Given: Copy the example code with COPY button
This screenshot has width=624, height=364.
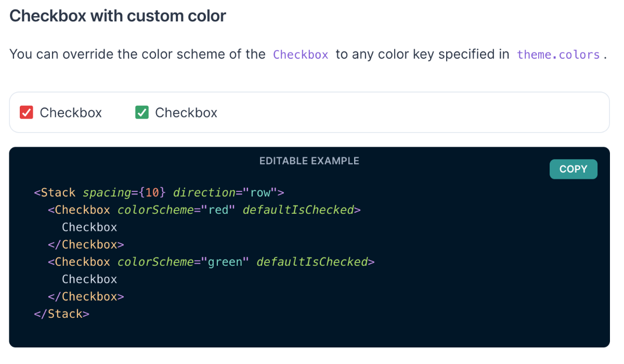Looking at the screenshot, I should pos(573,169).
